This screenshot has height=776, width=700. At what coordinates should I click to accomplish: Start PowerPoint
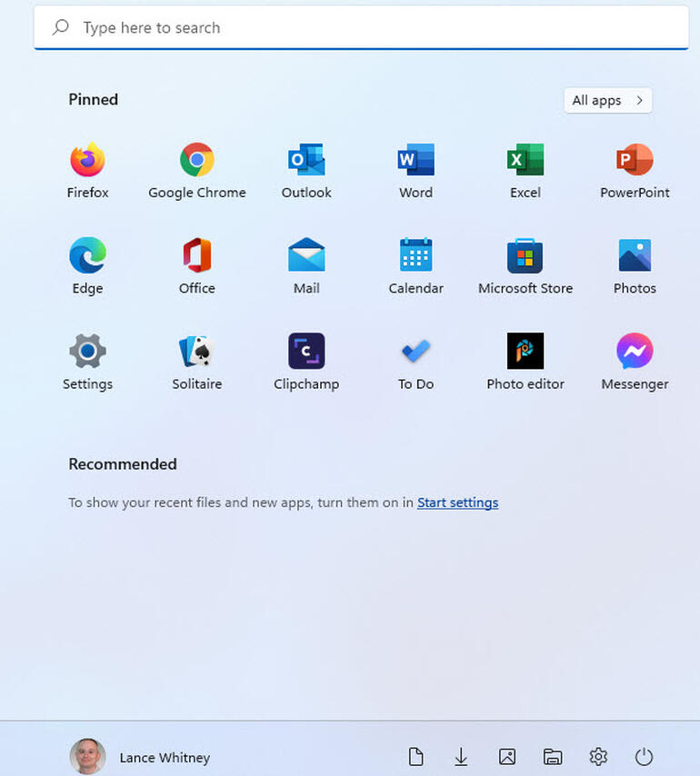coord(635,170)
